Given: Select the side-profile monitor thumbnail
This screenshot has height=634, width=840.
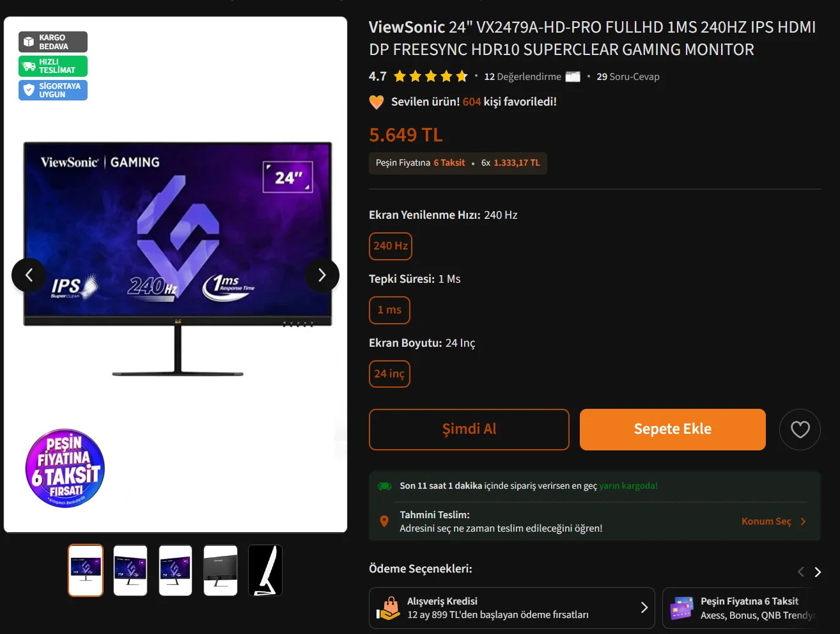Looking at the screenshot, I should point(265,571).
